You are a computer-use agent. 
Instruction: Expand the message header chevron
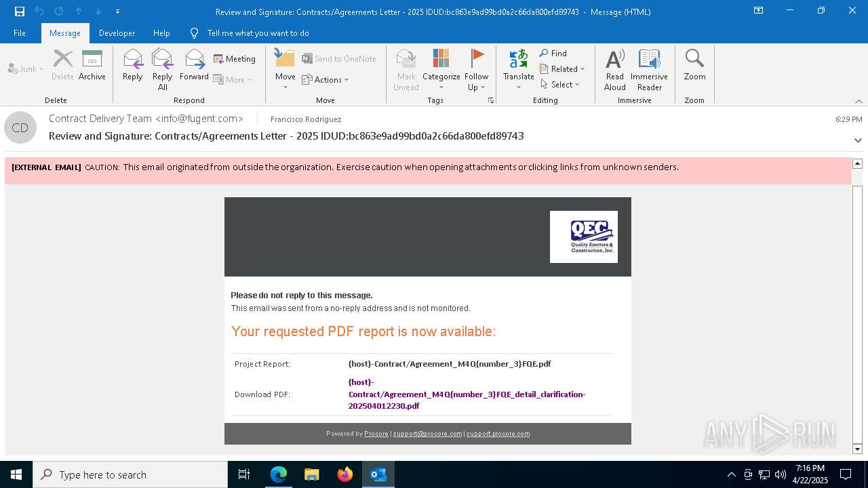point(858,140)
